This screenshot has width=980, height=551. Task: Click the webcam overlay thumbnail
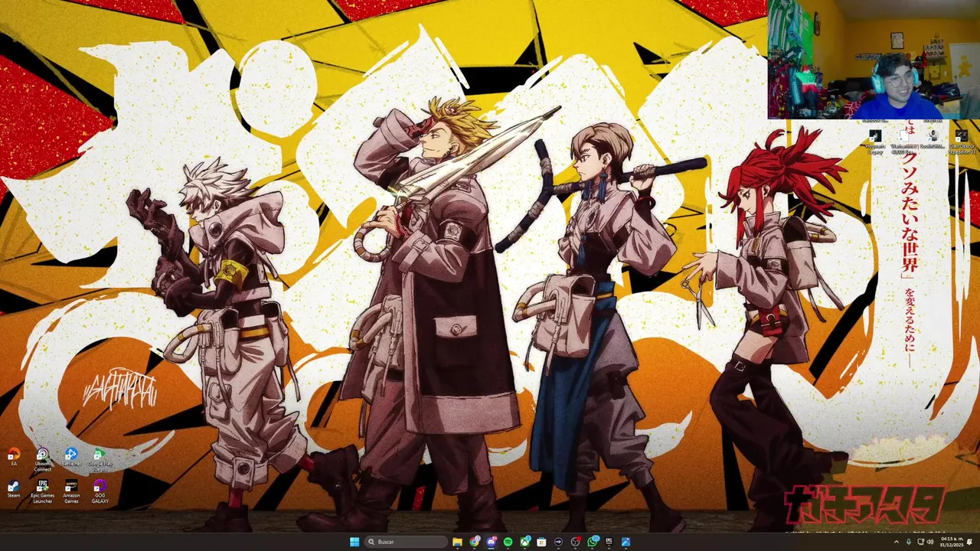pos(874,60)
